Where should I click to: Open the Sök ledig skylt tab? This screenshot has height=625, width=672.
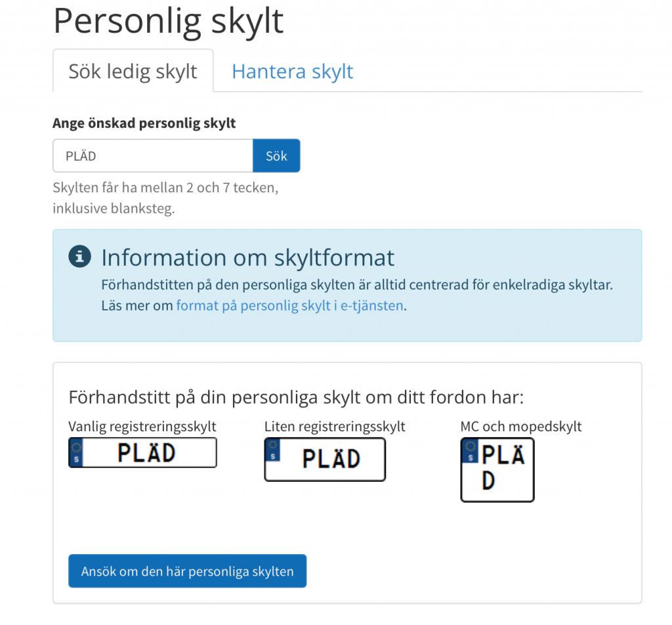tap(133, 71)
